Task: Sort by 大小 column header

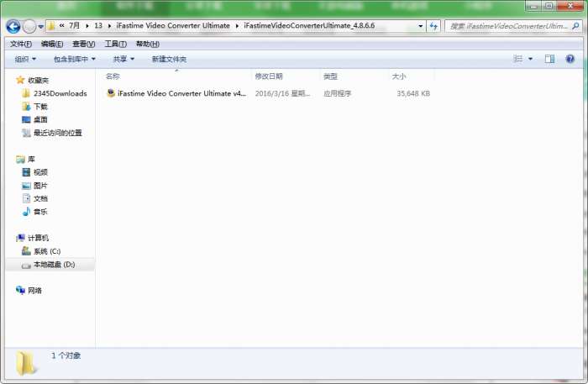Action: [x=399, y=76]
